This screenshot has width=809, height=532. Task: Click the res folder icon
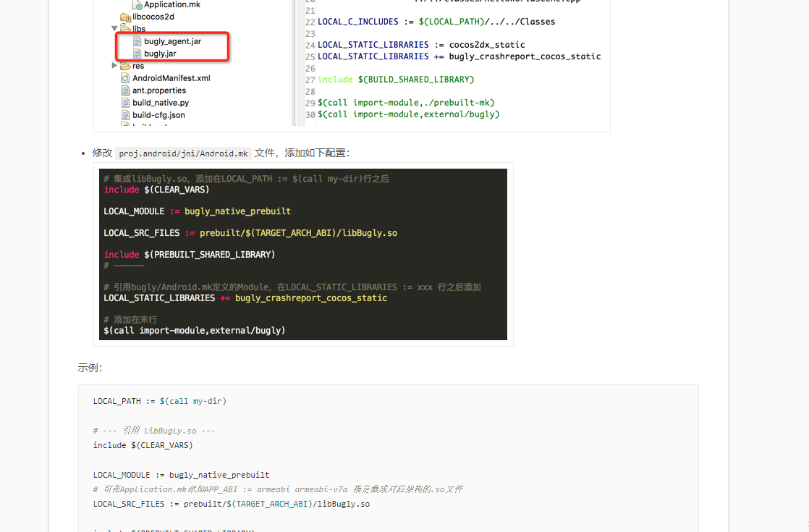(x=125, y=66)
